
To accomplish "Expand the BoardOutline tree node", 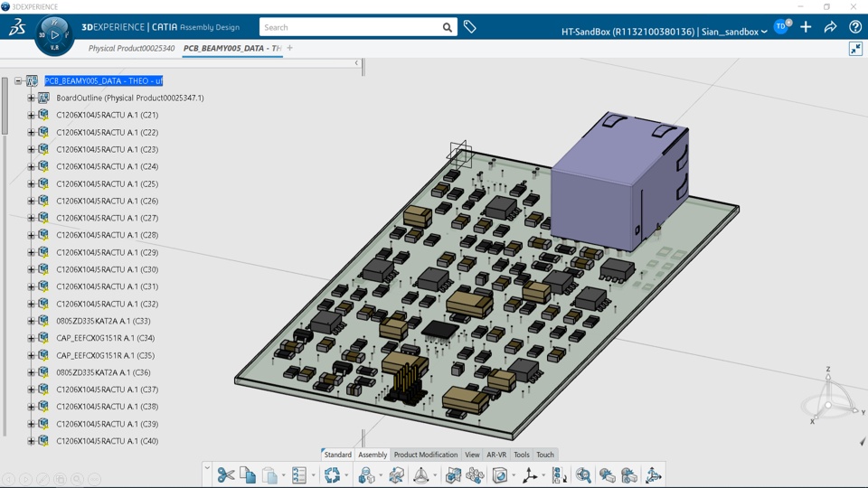I will pos(31,98).
